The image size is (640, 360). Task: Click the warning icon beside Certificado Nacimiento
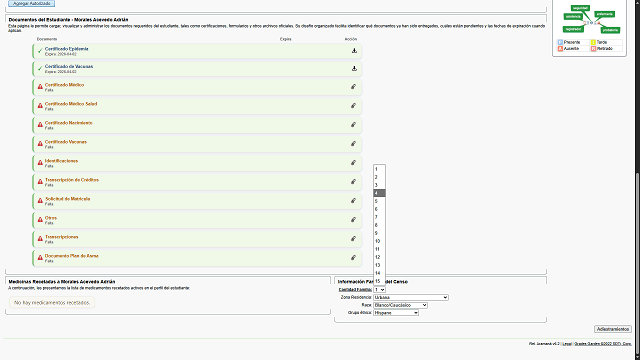[x=40, y=124]
